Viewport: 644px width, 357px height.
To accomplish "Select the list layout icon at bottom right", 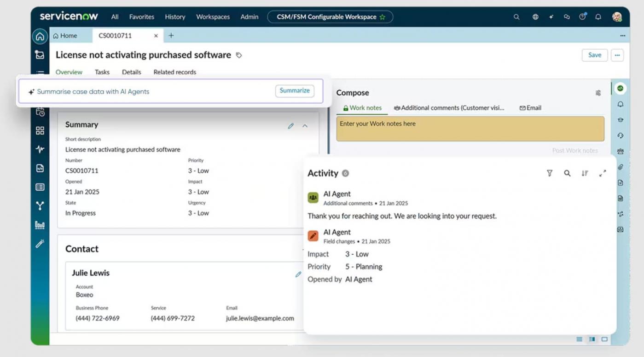I will (579, 339).
